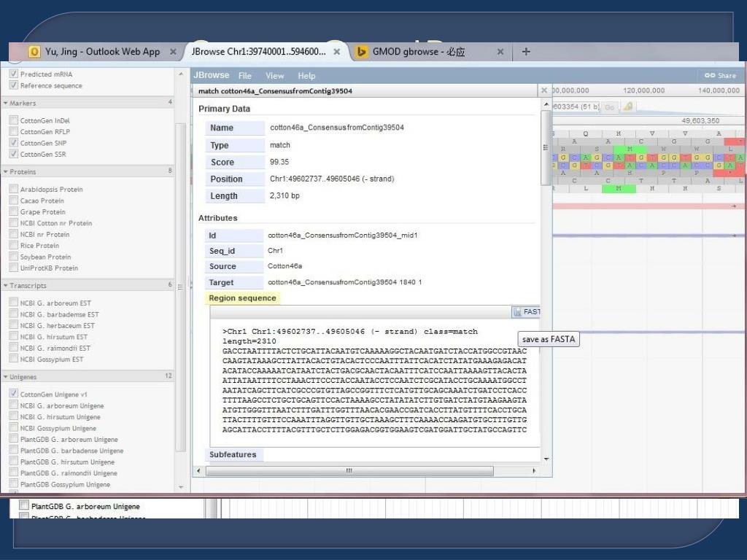Close the Outlook Web App tab
Screen dimensions: 747x560
tap(173, 52)
